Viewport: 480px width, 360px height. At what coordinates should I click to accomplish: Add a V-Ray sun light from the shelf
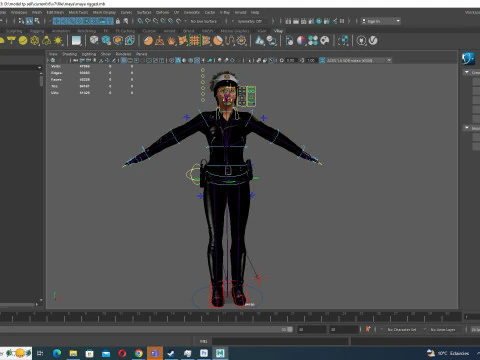(58, 41)
